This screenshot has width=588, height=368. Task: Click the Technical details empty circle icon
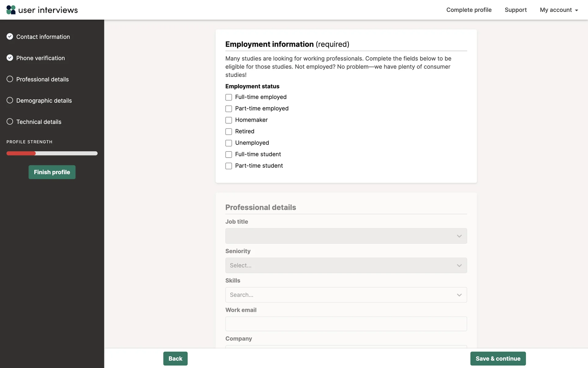10,121
